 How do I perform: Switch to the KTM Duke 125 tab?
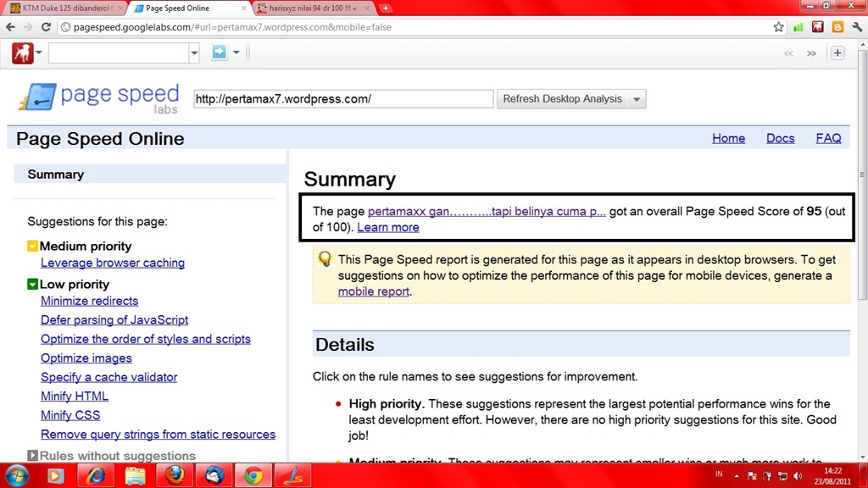61,8
